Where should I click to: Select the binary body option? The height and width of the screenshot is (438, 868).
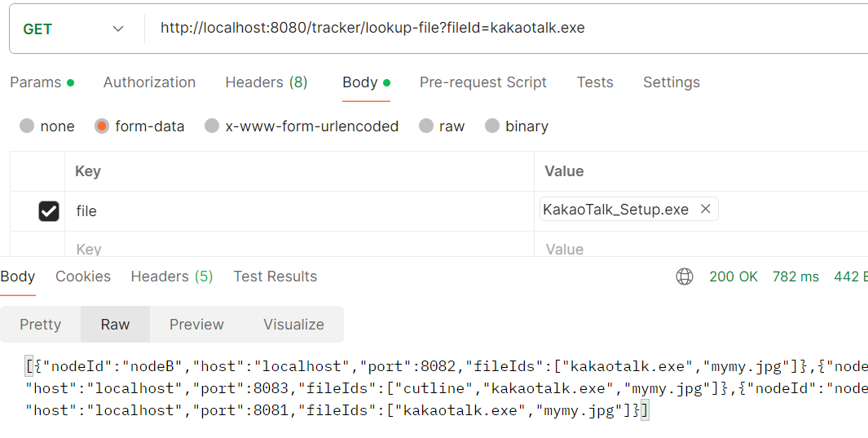(x=492, y=126)
